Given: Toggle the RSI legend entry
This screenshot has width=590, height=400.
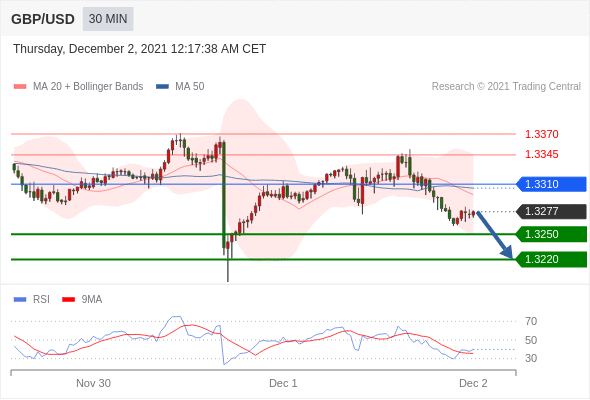Looking at the screenshot, I should click(x=32, y=300).
